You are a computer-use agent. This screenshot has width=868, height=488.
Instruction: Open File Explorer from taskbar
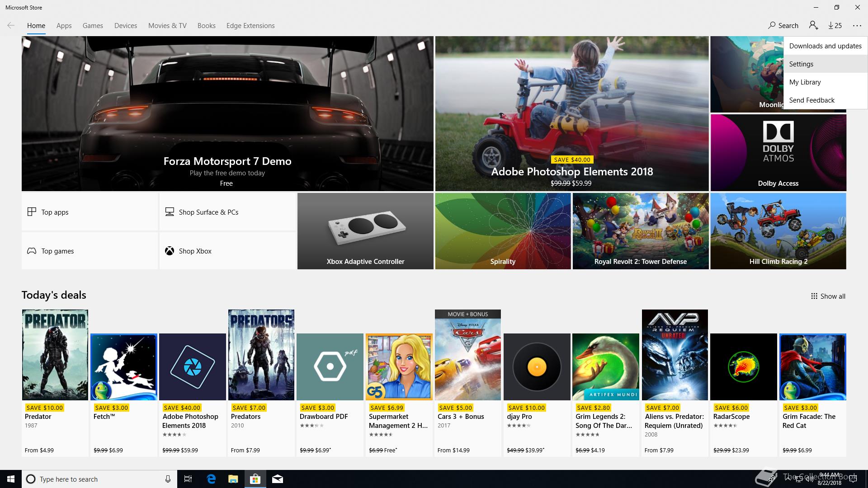point(233,479)
